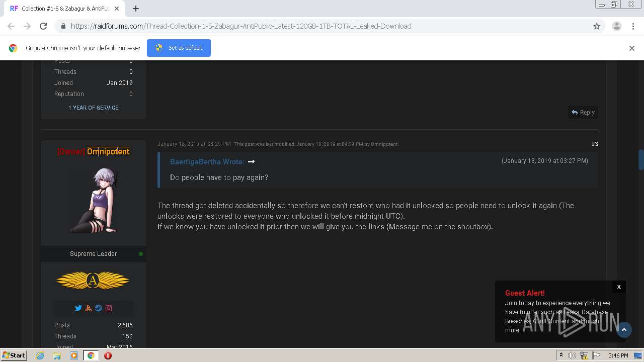Click Omnipotent's Posts count 2,506
Image resolution: width=644 pixels, height=362 pixels.
point(125,325)
